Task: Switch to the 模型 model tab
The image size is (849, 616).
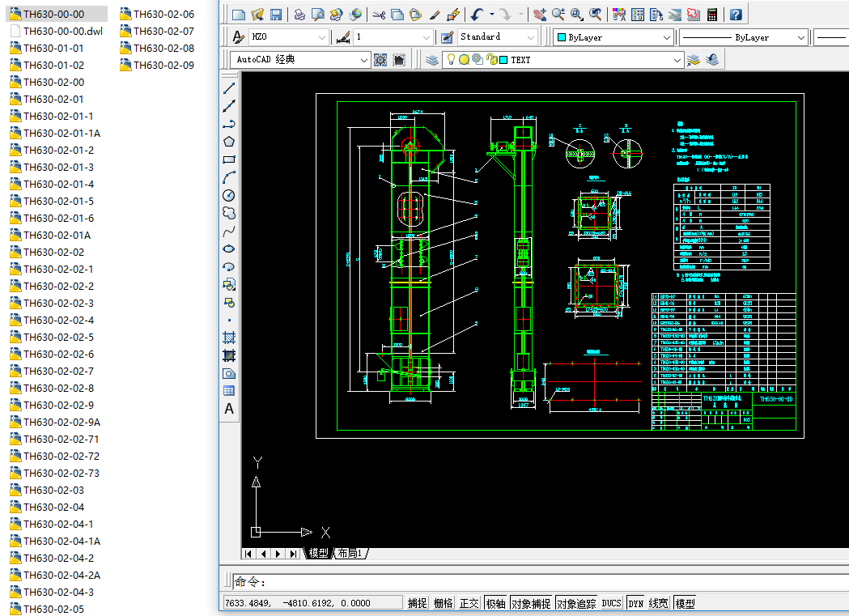Action: point(319,554)
